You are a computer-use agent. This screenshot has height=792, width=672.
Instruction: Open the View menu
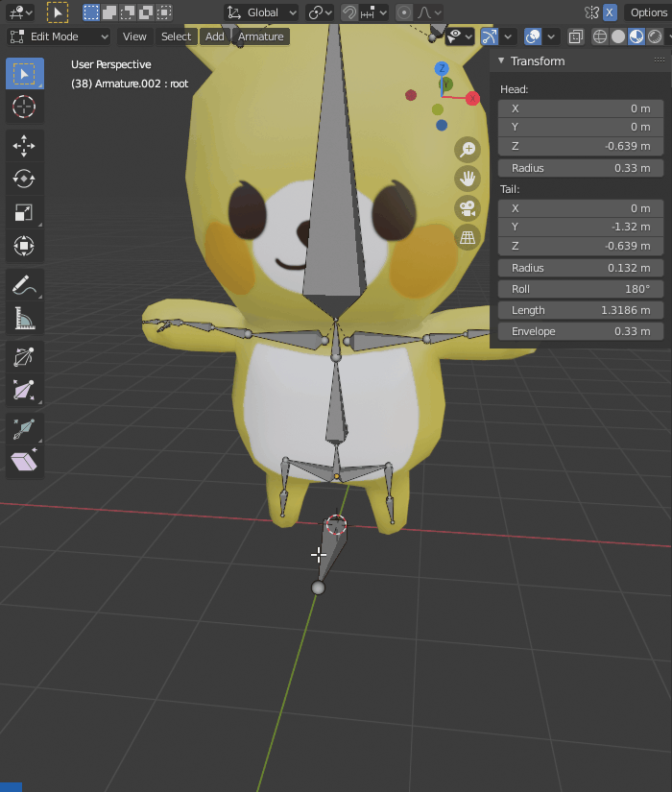tap(134, 36)
